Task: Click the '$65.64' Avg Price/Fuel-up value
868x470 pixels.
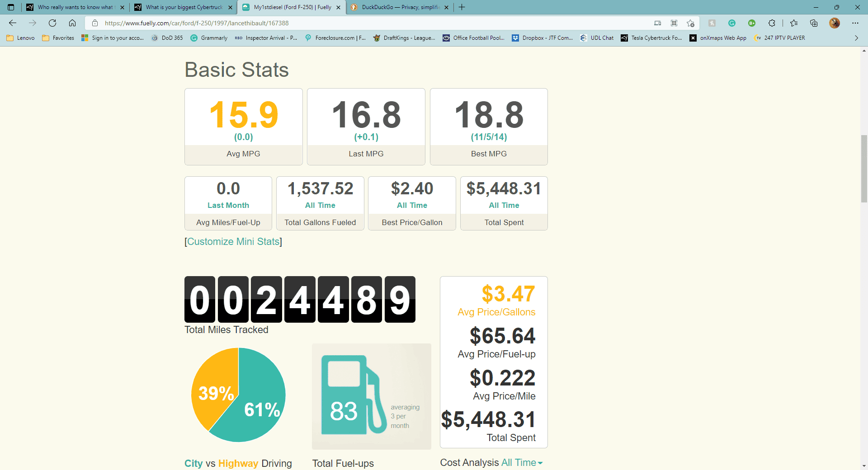Action: click(x=502, y=336)
